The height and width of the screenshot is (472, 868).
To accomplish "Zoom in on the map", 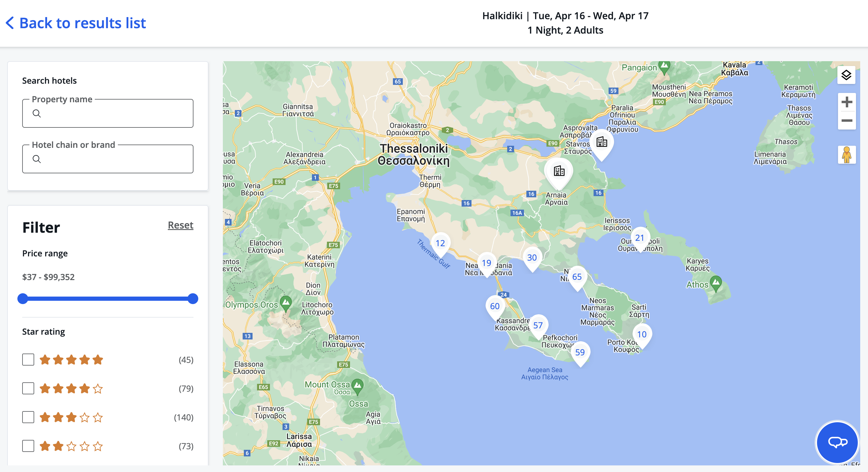I will click(846, 102).
